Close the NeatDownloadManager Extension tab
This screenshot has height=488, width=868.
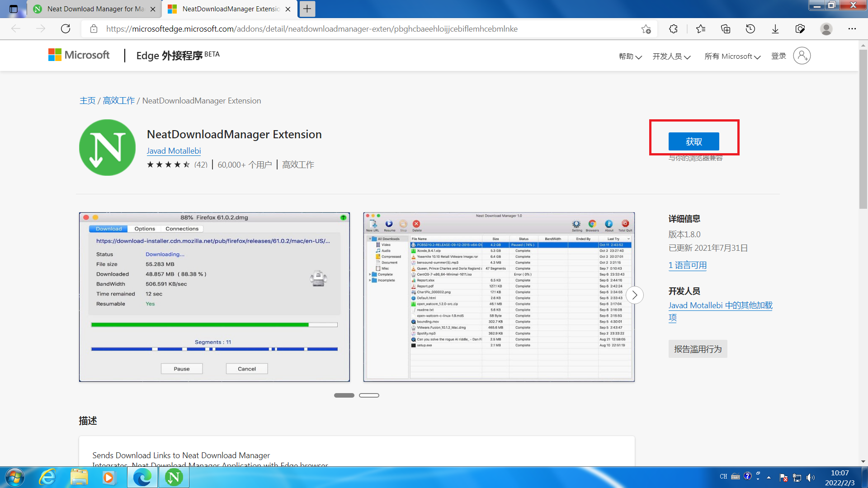click(288, 9)
